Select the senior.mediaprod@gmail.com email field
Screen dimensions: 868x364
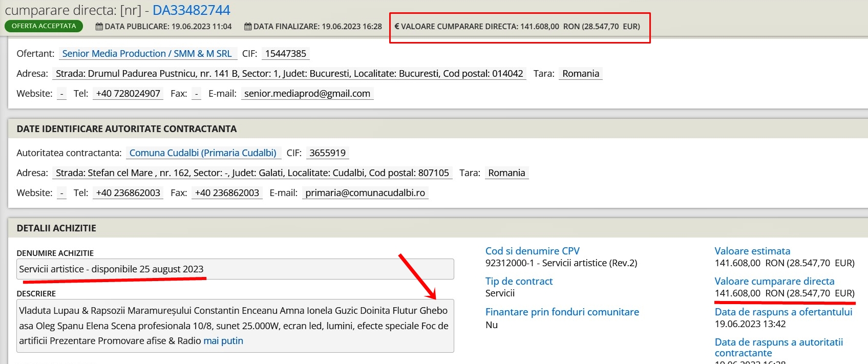307,94
